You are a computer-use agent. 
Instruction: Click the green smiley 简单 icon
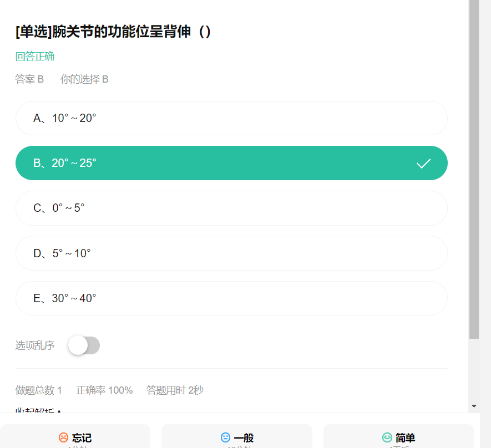(387, 437)
